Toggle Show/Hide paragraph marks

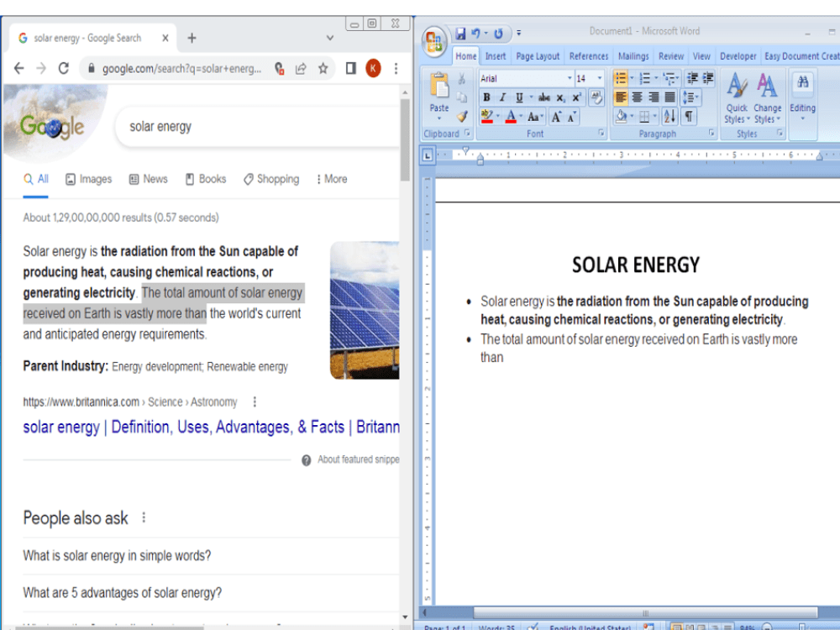689,116
